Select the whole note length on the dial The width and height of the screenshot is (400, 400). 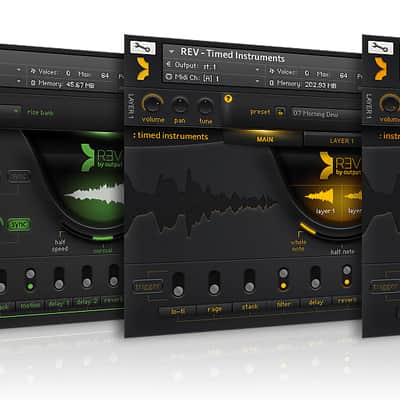click(x=298, y=246)
